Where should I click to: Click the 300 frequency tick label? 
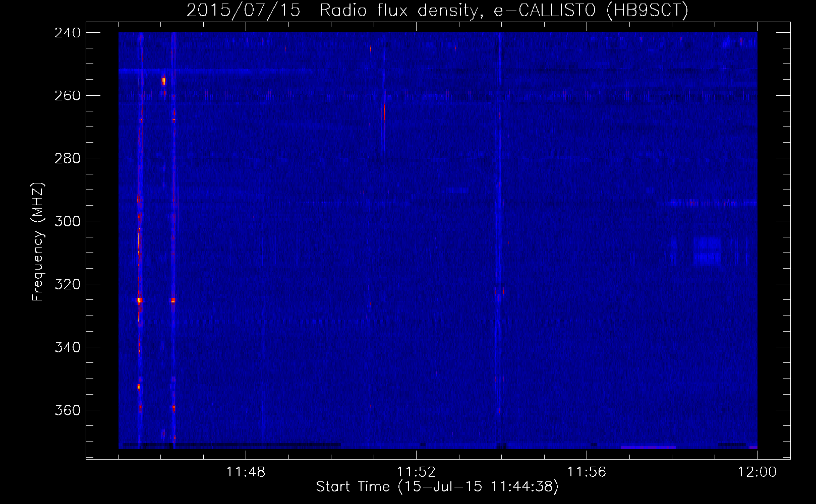68,222
